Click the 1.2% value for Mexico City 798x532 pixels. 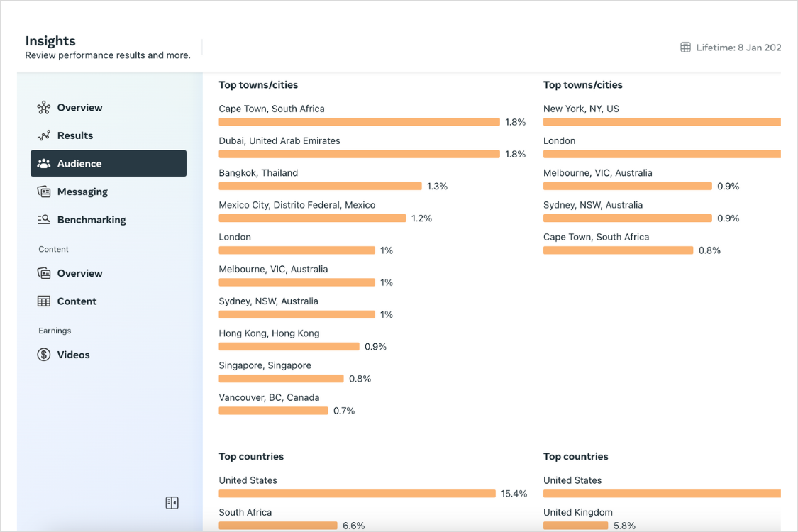(x=422, y=218)
